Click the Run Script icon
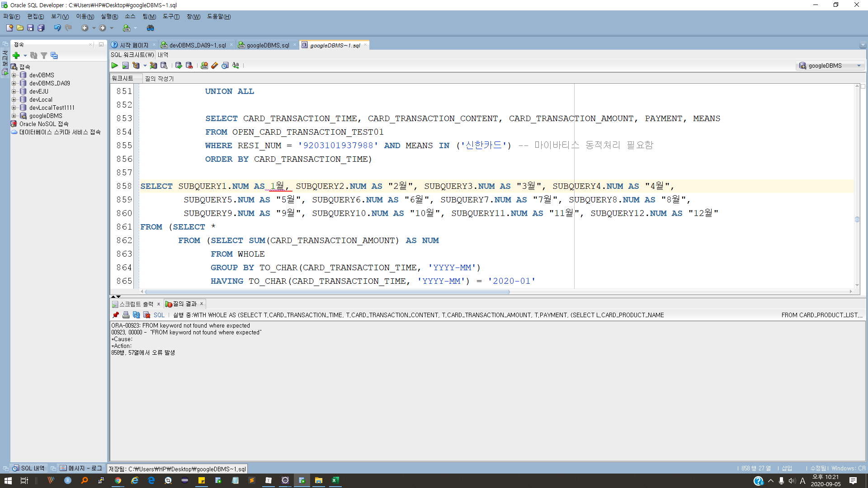 click(125, 66)
